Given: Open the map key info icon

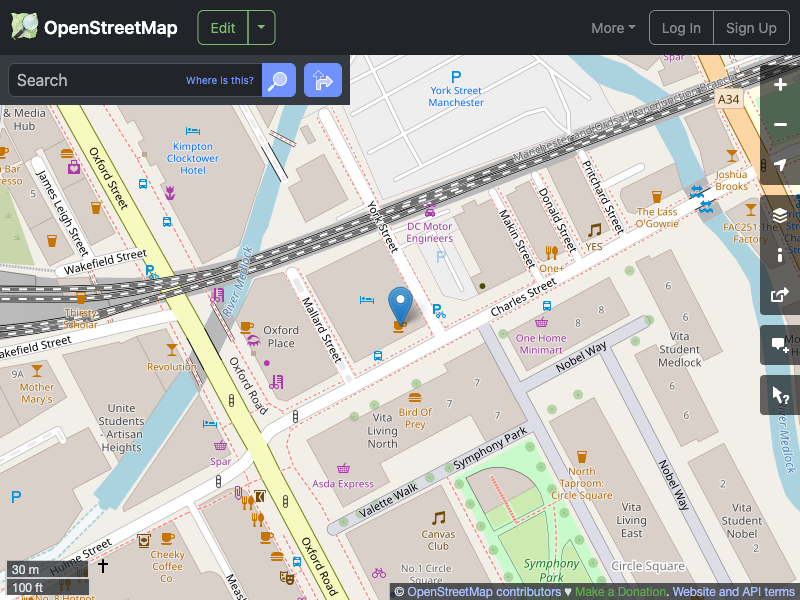Looking at the screenshot, I should coord(780,255).
